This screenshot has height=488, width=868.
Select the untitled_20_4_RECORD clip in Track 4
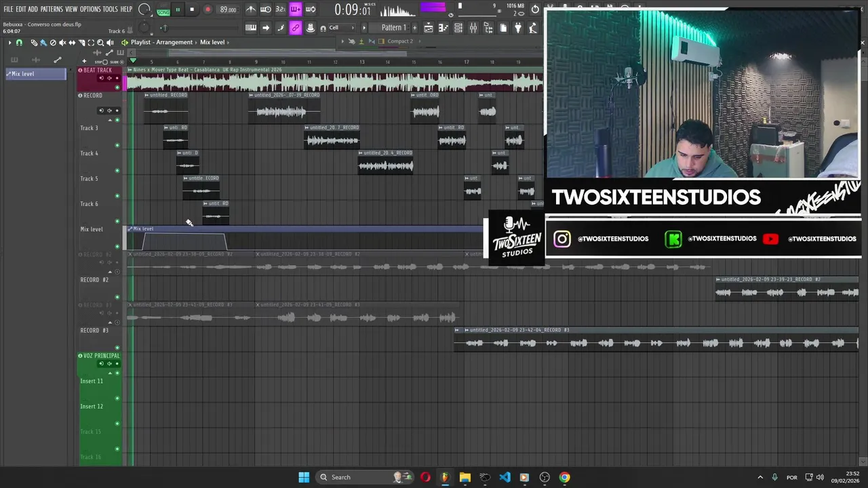(386, 162)
